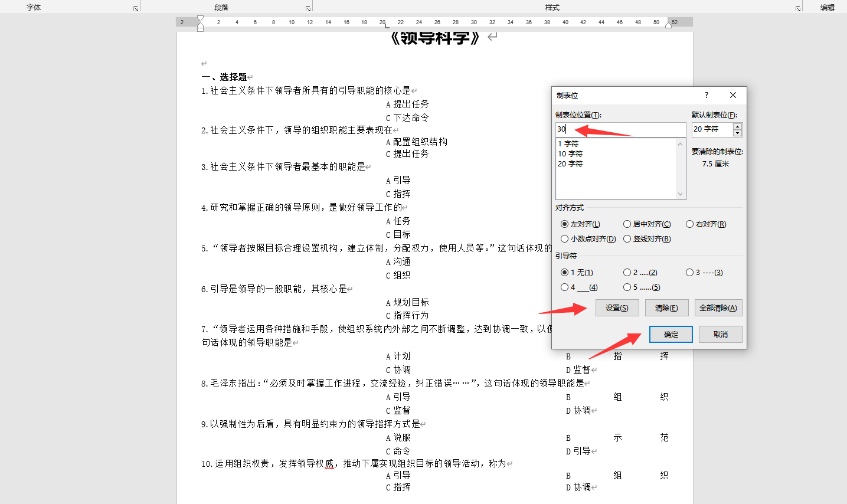This screenshot has width=847, height=504.
Task: Click the question 10 line about 运用组织权责
Action: [354, 464]
